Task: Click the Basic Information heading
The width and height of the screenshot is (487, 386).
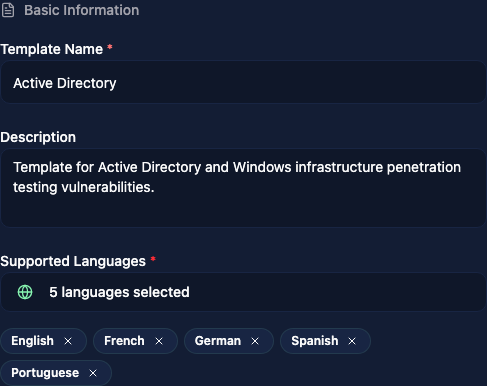Action: tap(82, 10)
